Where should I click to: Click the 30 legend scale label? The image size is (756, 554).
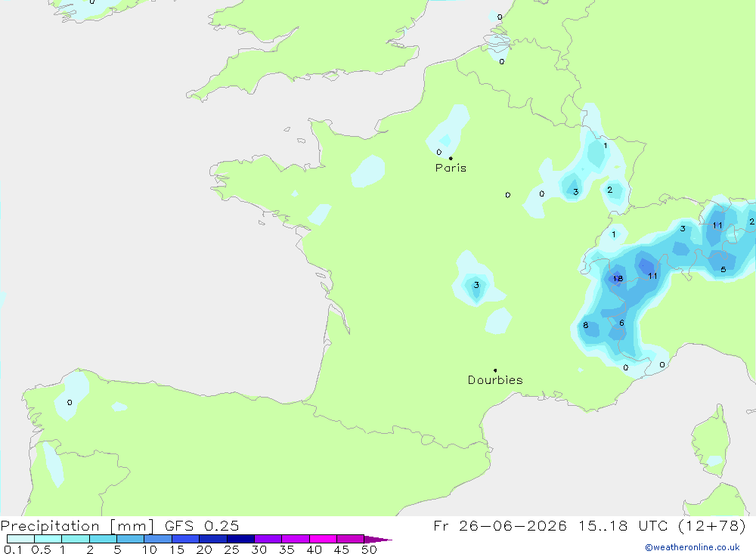[x=259, y=549]
